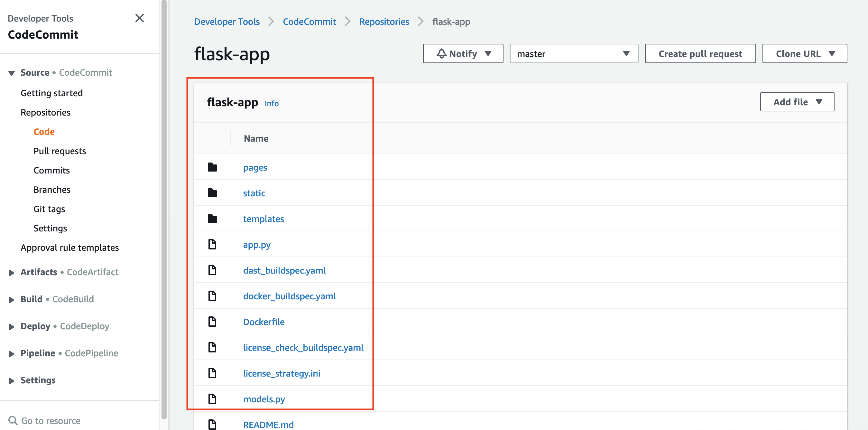This screenshot has width=868, height=430.
Task: Click the Repositories breadcrumb link
Action: 384,22
